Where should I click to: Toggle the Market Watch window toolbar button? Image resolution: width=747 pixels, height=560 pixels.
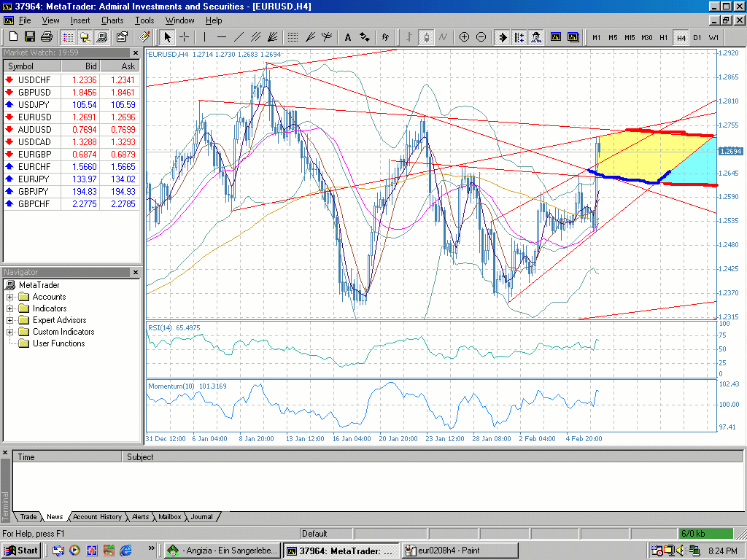68,36
